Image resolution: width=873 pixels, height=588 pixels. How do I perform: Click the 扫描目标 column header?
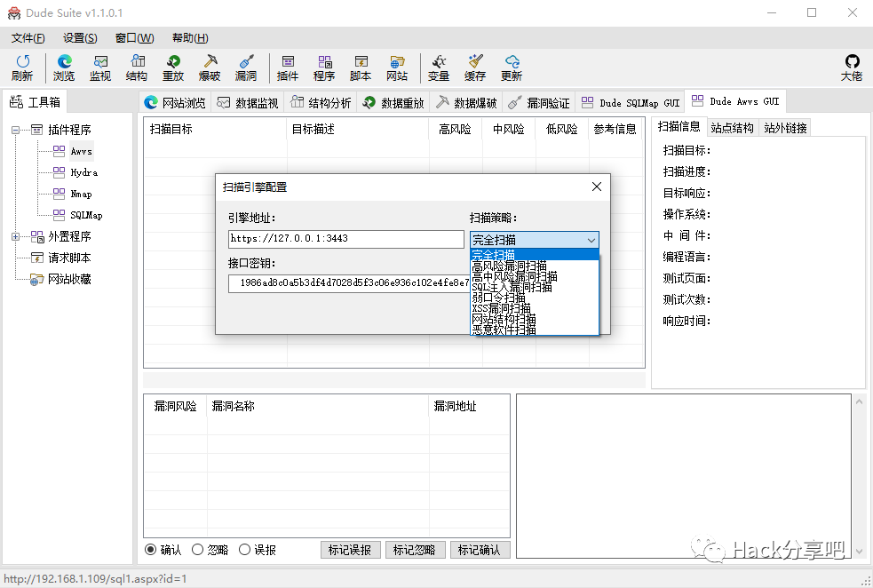(215, 129)
